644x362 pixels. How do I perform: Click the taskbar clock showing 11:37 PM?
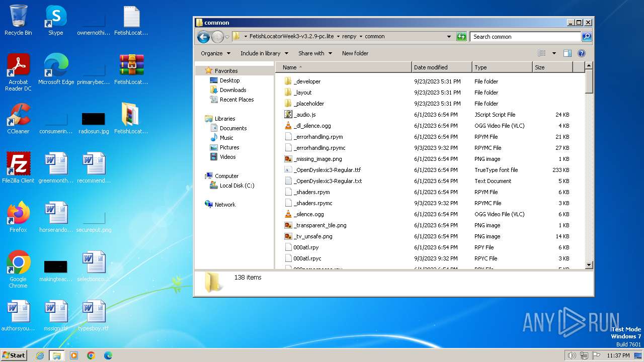click(x=618, y=355)
